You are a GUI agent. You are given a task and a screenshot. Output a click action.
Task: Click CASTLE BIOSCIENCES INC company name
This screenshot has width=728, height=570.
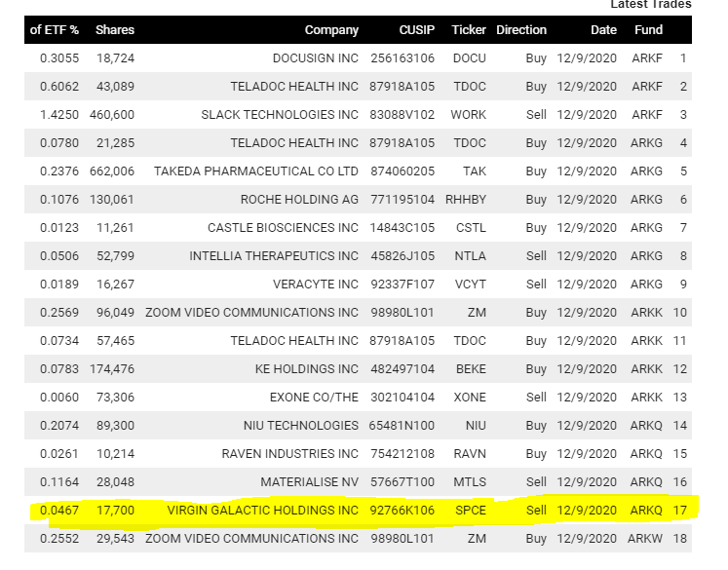[283, 228]
